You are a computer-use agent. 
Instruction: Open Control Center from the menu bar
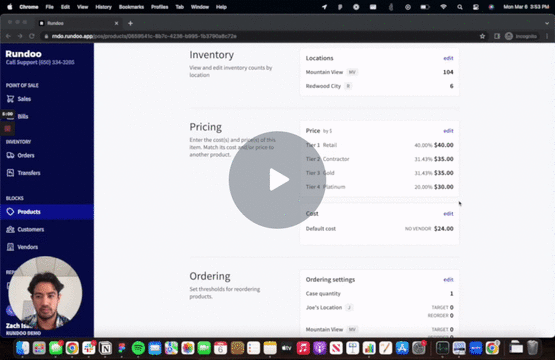pos(476,7)
